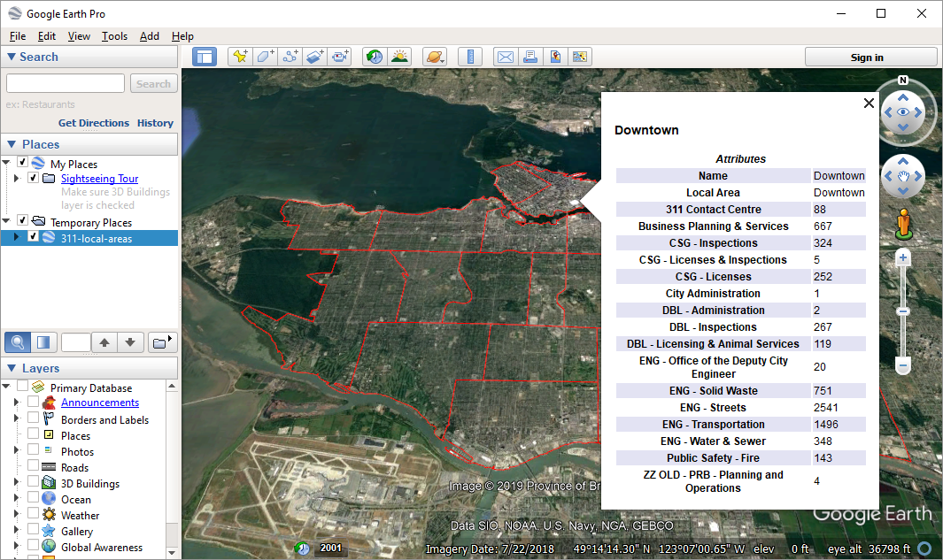Collapse the Search panel
943x560 pixels.
[11, 57]
